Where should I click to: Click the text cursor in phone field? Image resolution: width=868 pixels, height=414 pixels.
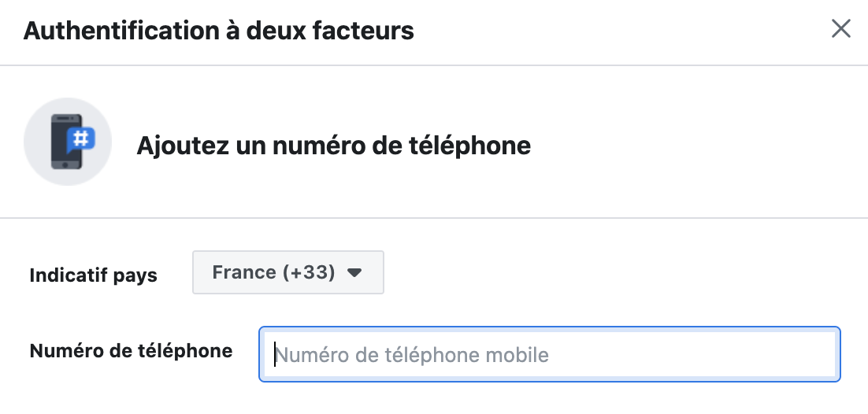(x=275, y=354)
